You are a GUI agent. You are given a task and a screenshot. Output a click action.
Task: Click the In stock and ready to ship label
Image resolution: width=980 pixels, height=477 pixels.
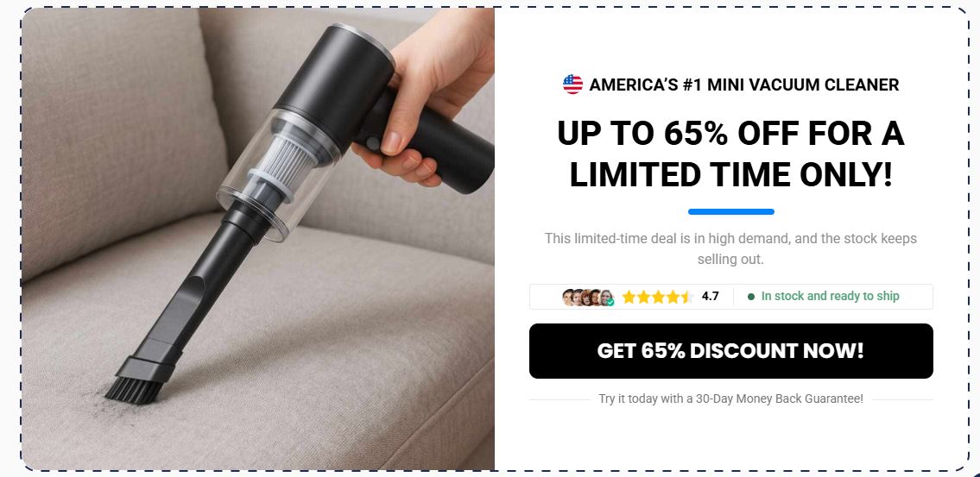point(830,297)
